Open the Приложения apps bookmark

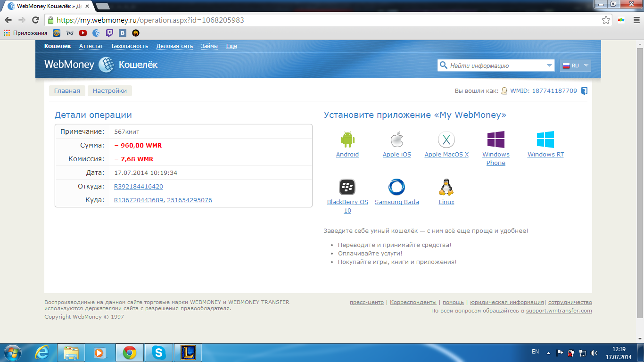coord(25,33)
